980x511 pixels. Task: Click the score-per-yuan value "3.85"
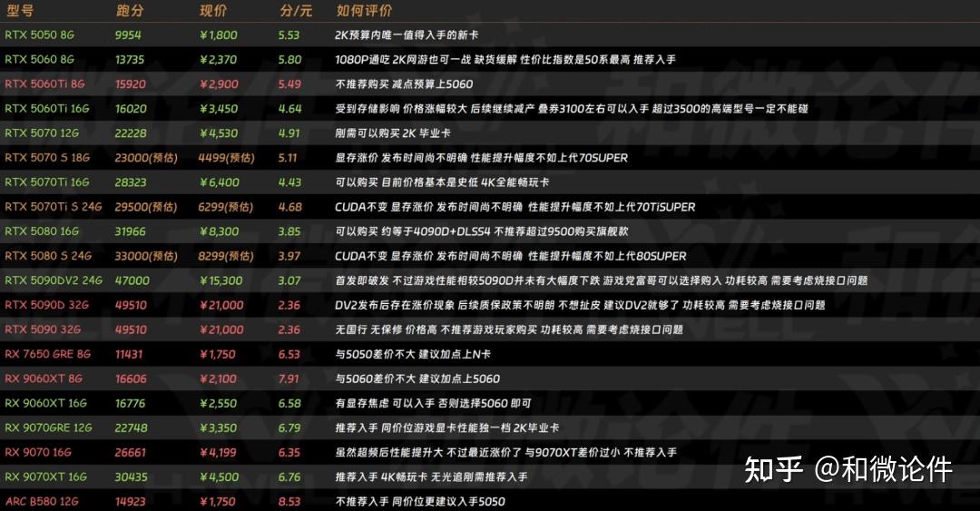pyautogui.click(x=289, y=231)
